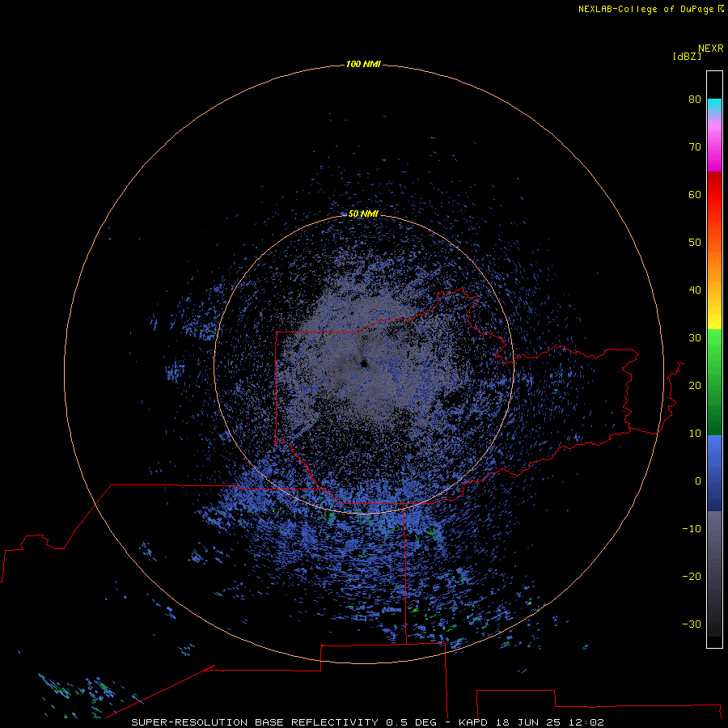Click the green segment of color bar
Viewport: 728px width, 728px height.
pyautogui.click(x=714, y=382)
